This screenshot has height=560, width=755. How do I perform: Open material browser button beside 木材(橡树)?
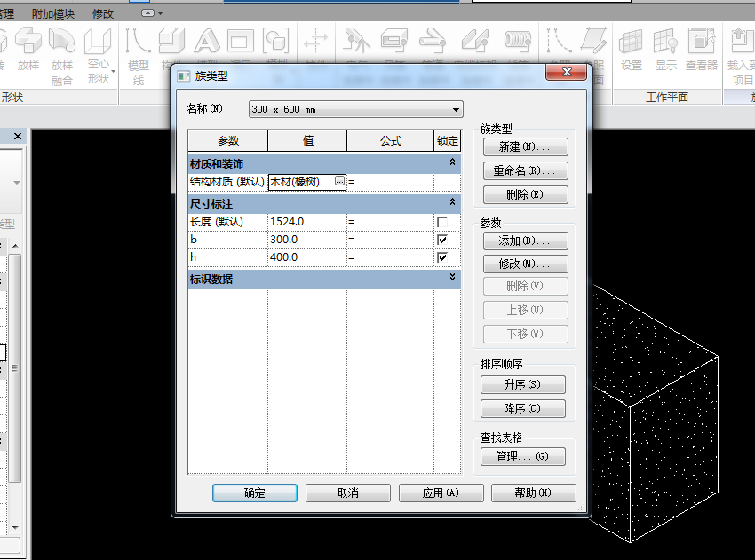[x=338, y=181]
